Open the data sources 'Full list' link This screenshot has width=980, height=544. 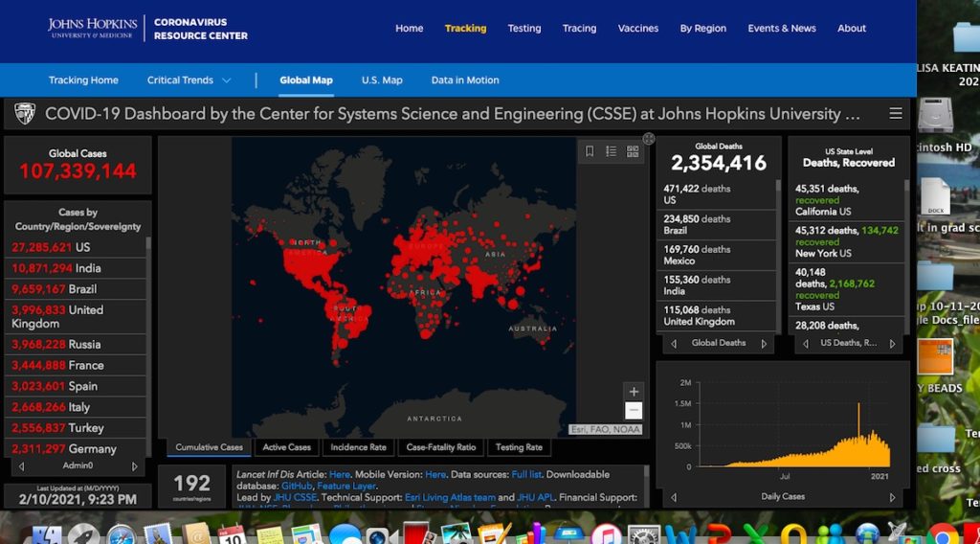526,475
